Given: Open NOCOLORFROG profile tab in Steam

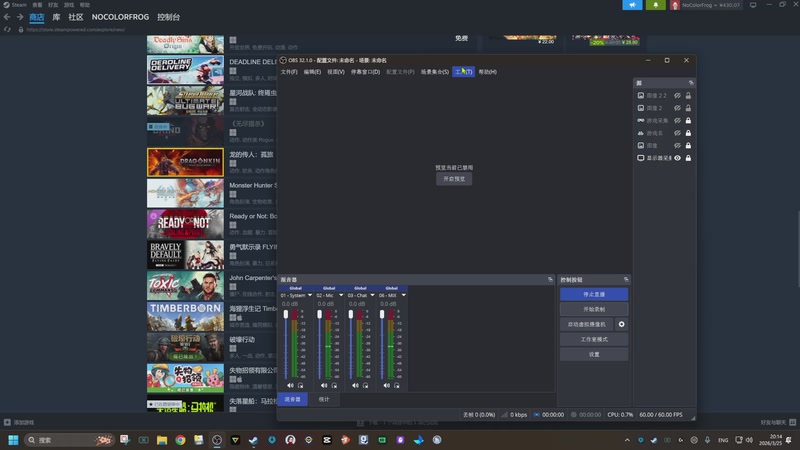Looking at the screenshot, I should click(x=120, y=17).
